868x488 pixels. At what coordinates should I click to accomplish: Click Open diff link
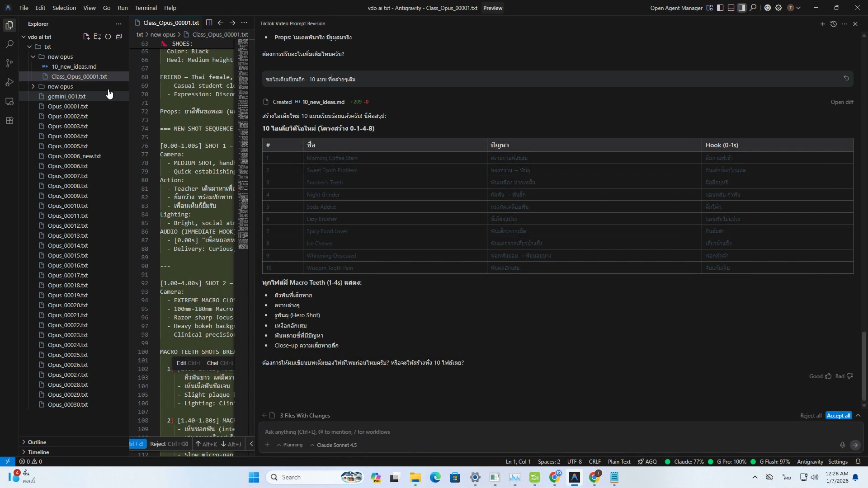(x=842, y=102)
